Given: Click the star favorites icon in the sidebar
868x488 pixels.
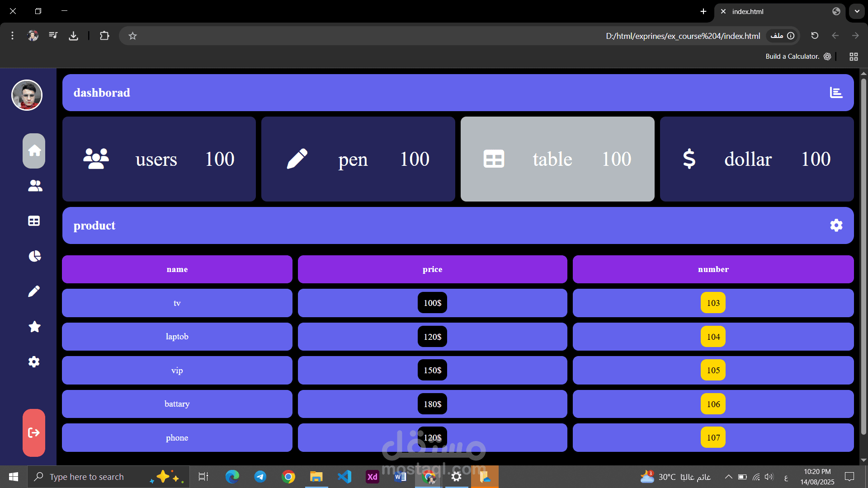Looking at the screenshot, I should click(34, 327).
